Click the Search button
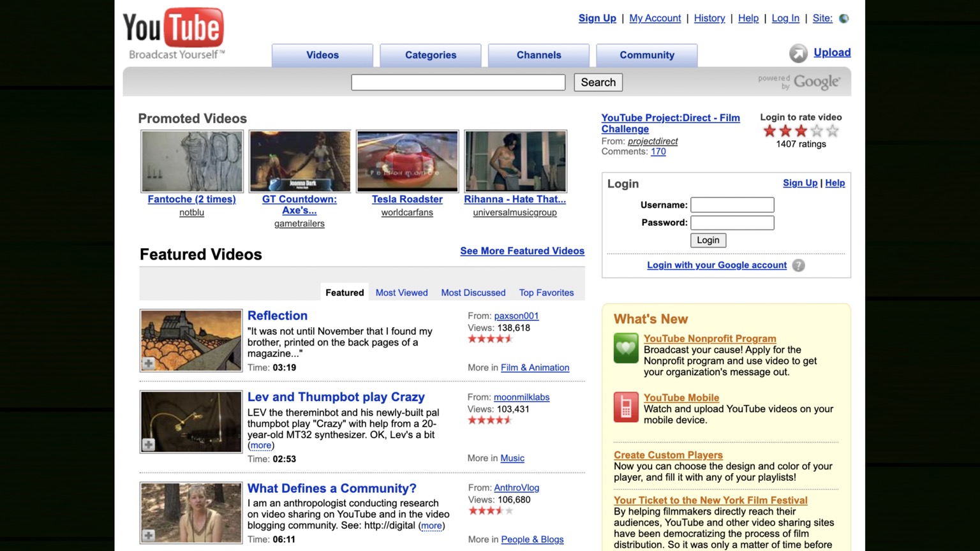 598,82
